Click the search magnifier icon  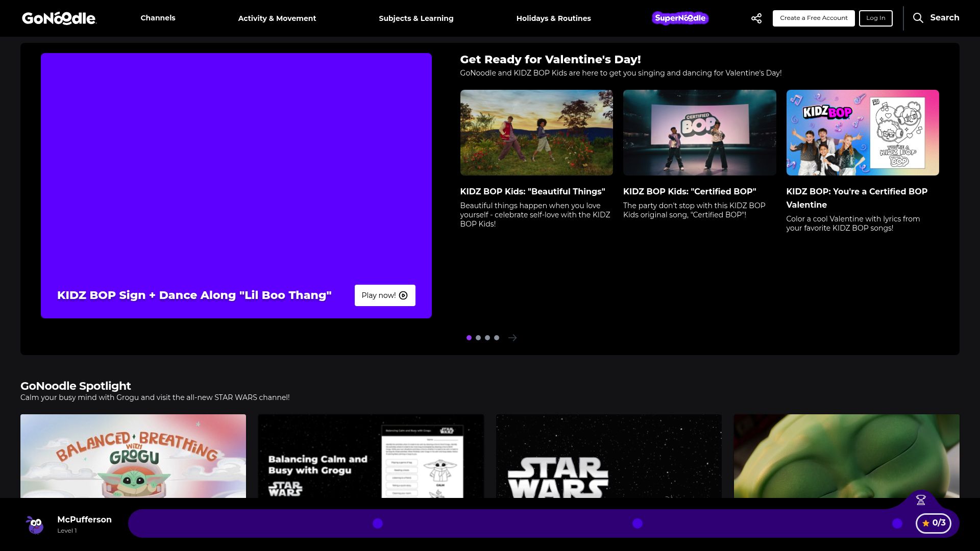point(918,18)
